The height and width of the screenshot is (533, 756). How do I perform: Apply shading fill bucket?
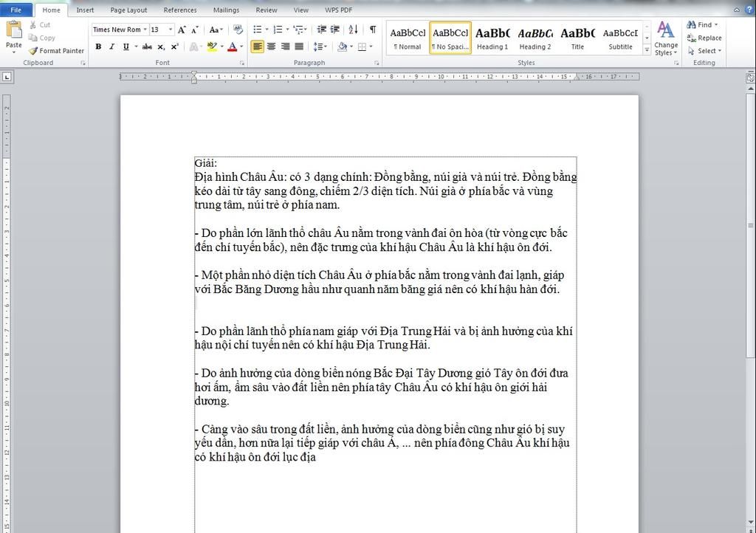click(x=343, y=47)
